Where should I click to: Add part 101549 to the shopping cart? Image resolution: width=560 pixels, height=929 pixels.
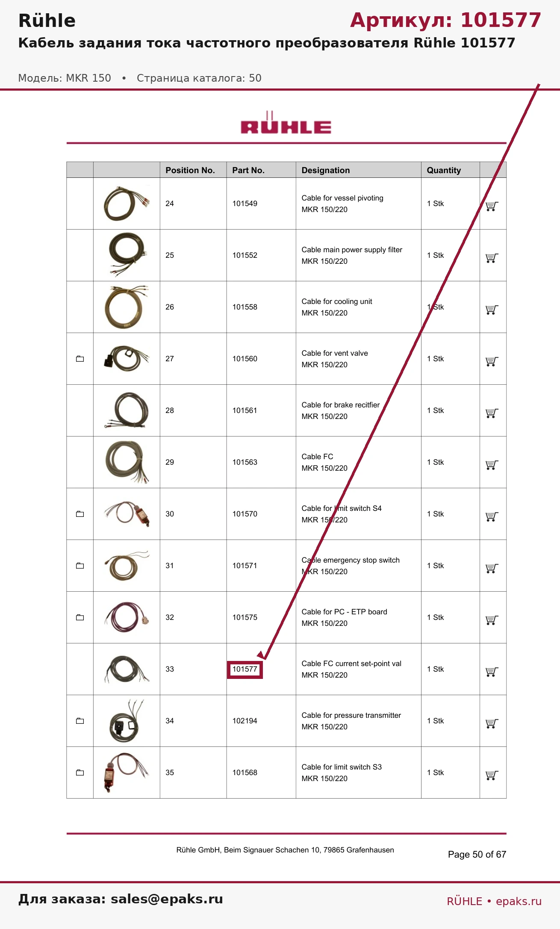(x=492, y=206)
